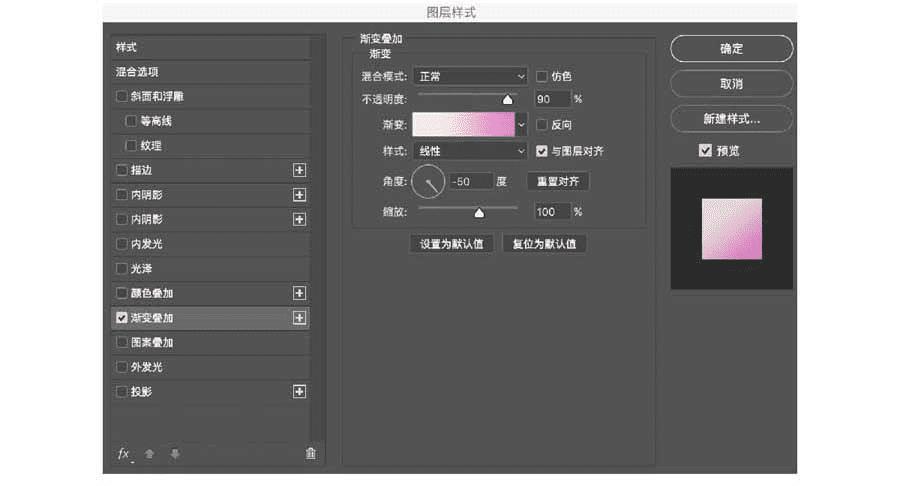Click the plus icon beside 投影

(299, 391)
